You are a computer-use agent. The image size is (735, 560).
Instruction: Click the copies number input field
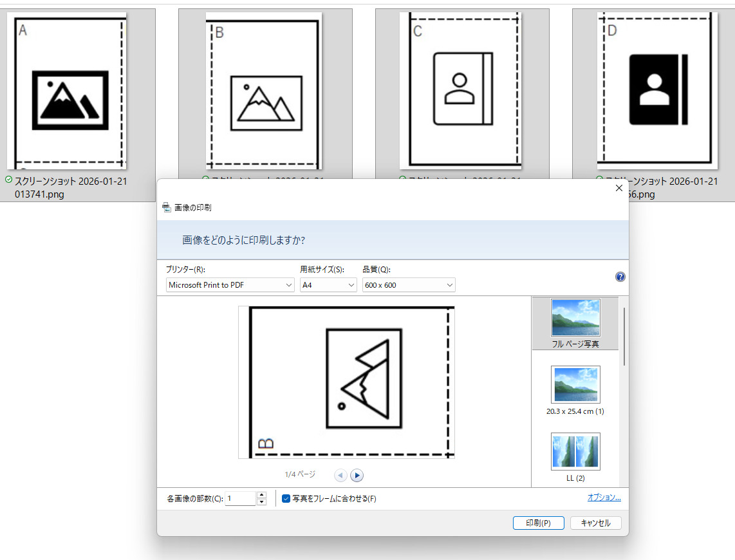pos(240,498)
